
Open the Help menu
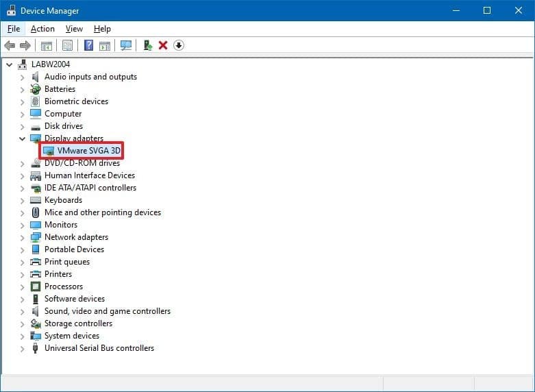(x=102, y=29)
